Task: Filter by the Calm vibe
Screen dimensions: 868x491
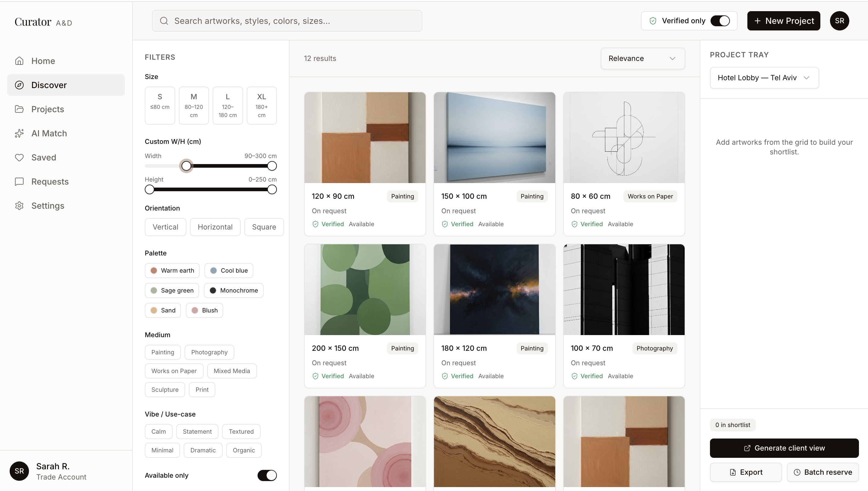Action: coord(159,432)
